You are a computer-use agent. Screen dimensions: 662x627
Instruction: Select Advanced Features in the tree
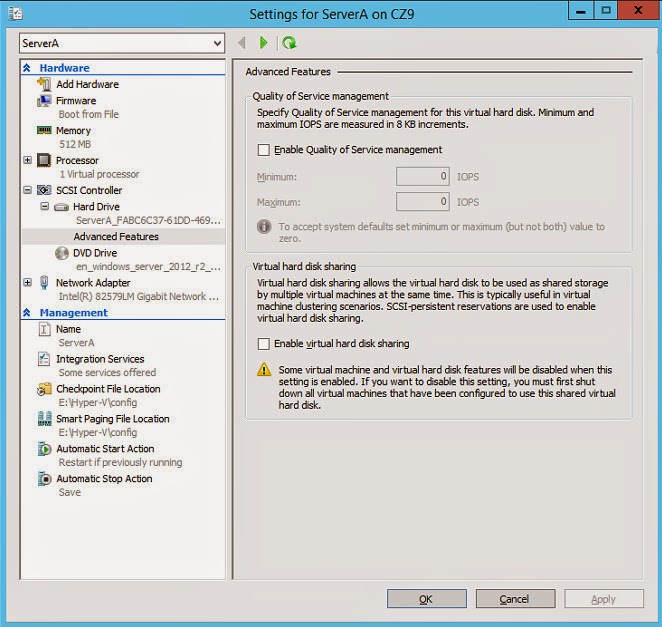[x=116, y=236]
